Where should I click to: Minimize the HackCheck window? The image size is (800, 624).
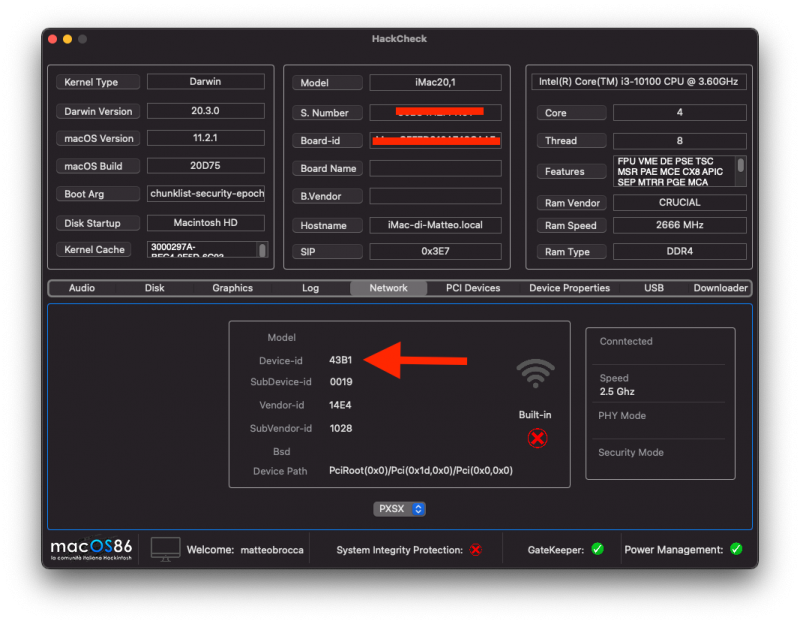click(67, 39)
